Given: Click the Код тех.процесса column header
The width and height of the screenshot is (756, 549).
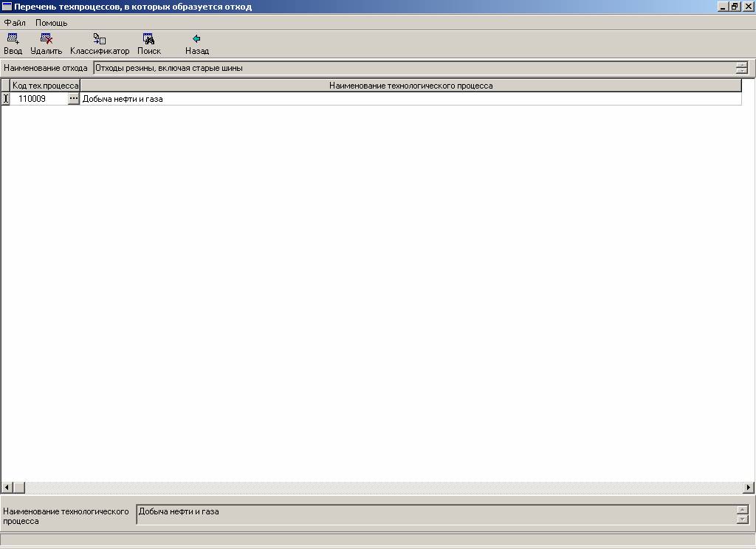Looking at the screenshot, I should [45, 86].
